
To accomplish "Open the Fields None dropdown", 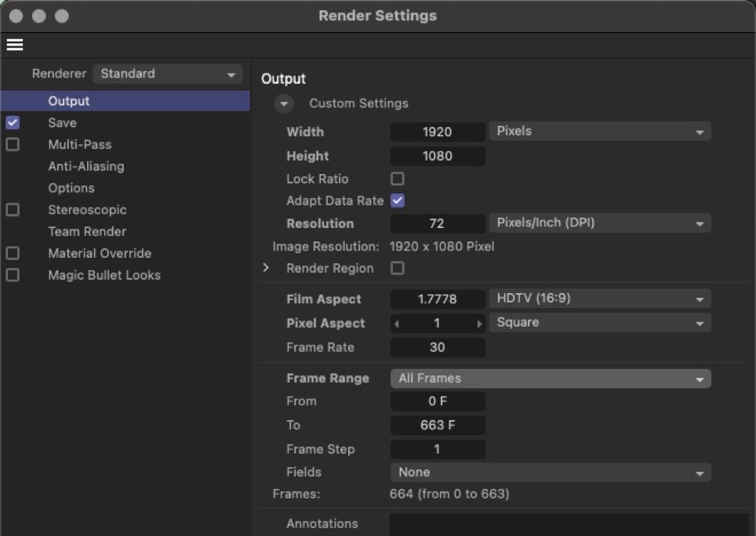I will [x=550, y=473].
